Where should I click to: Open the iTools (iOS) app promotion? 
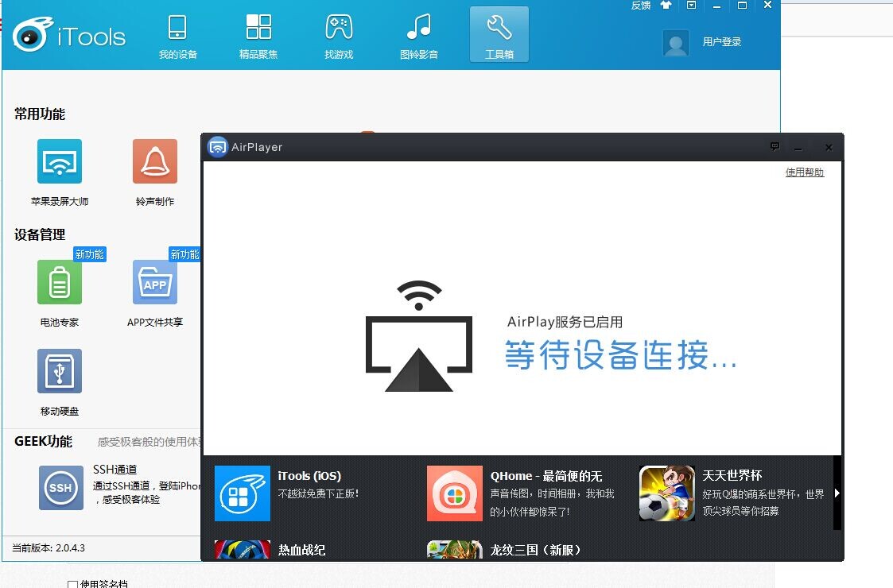point(242,493)
